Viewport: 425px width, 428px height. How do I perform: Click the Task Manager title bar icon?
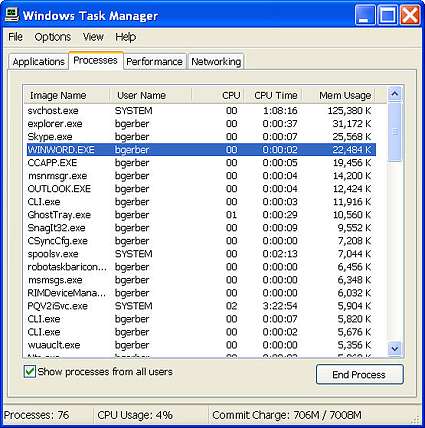(12, 15)
